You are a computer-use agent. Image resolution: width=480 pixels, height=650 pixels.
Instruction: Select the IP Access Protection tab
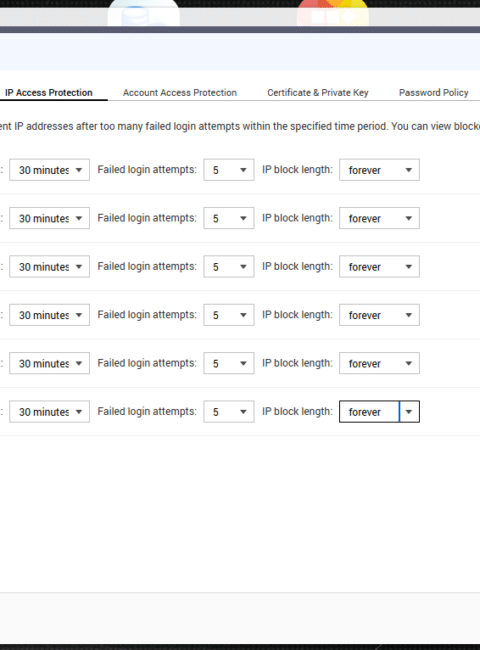pos(48,92)
